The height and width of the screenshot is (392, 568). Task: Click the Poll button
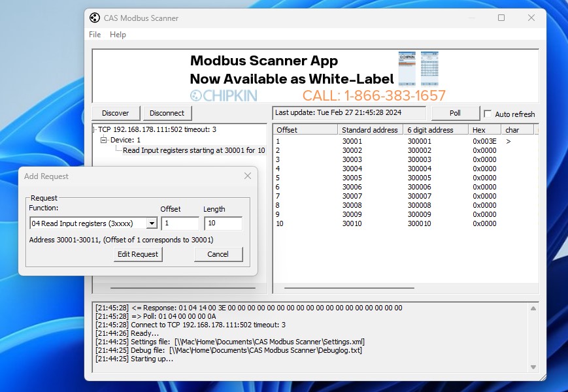[455, 113]
